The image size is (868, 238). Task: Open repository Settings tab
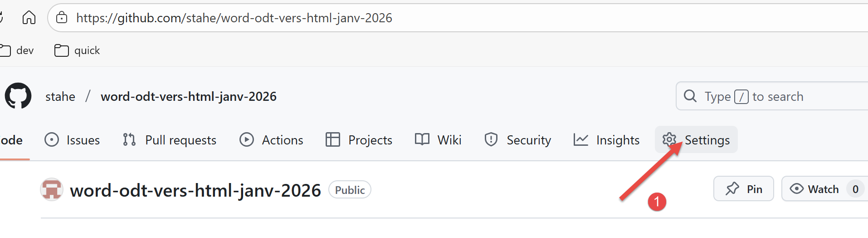(697, 140)
